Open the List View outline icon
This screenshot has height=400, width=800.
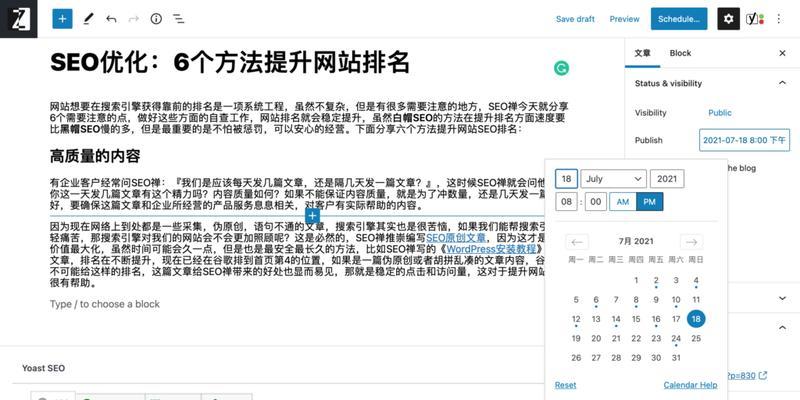[x=178, y=18]
